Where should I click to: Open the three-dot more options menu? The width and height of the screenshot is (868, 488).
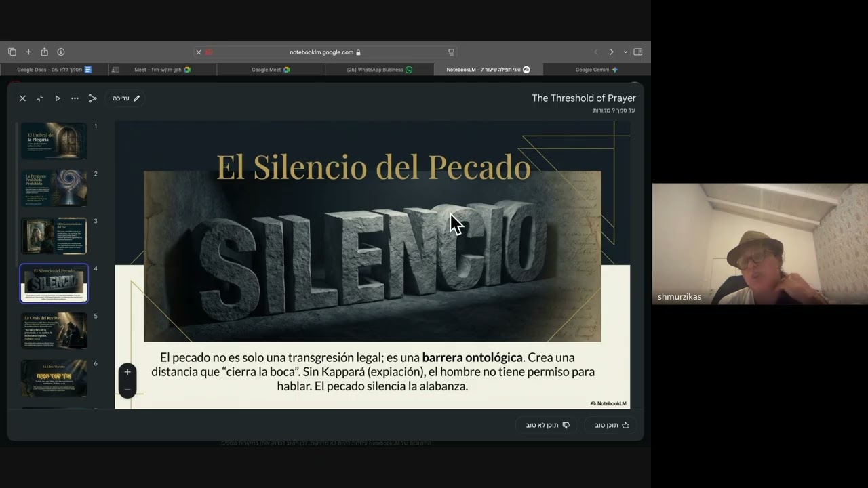pos(75,98)
